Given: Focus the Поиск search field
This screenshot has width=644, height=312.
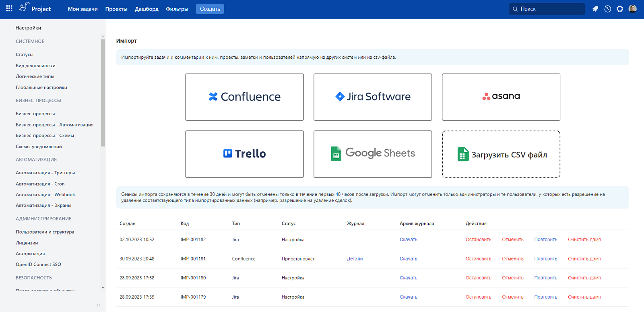Looking at the screenshot, I should [x=547, y=9].
